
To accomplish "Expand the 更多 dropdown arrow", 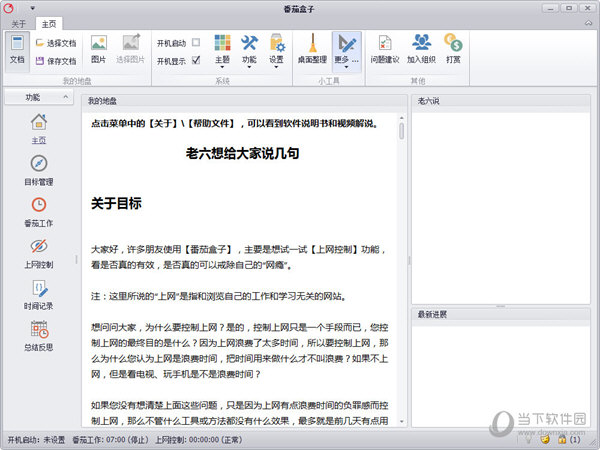I will tap(347, 68).
